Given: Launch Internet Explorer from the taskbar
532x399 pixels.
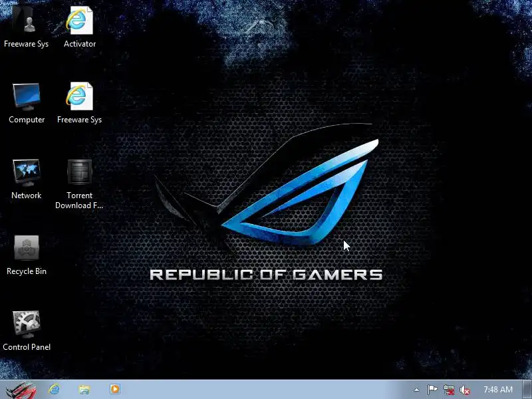Looking at the screenshot, I should (x=54, y=389).
